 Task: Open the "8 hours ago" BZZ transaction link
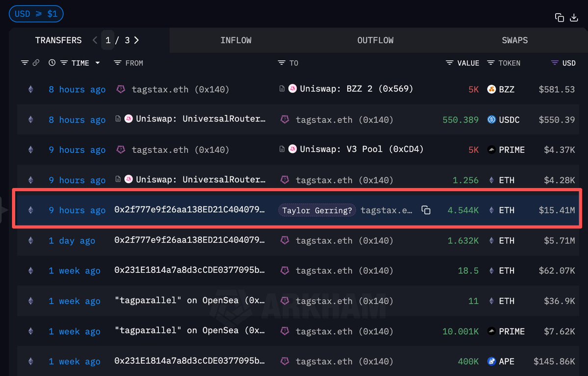click(x=77, y=89)
